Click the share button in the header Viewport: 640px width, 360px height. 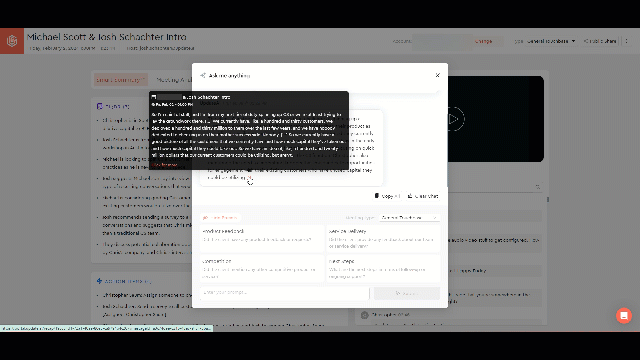pyautogui.click(x=600, y=41)
